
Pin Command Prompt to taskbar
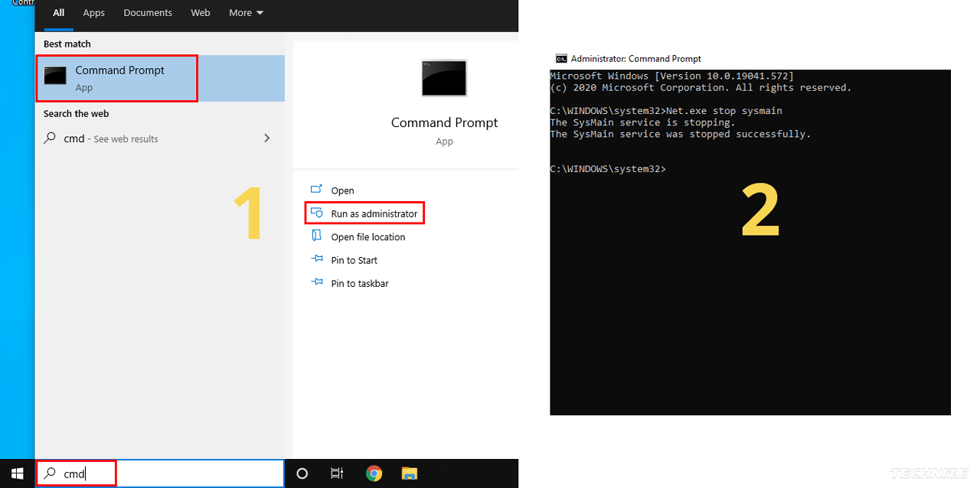[359, 284]
